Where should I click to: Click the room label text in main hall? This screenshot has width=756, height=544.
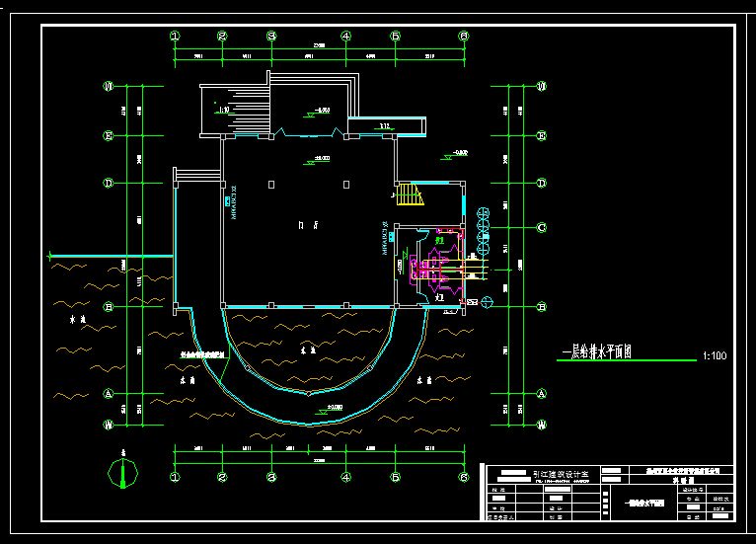[308, 225]
